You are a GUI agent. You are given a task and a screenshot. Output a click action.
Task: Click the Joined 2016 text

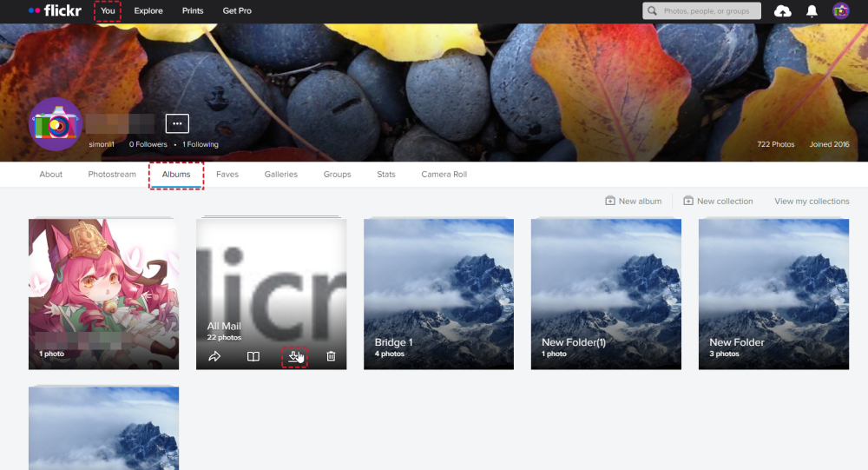click(829, 144)
